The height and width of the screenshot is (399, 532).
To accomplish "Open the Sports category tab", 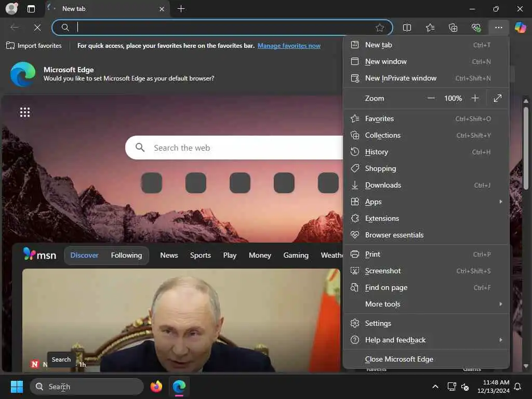I will tap(201, 255).
